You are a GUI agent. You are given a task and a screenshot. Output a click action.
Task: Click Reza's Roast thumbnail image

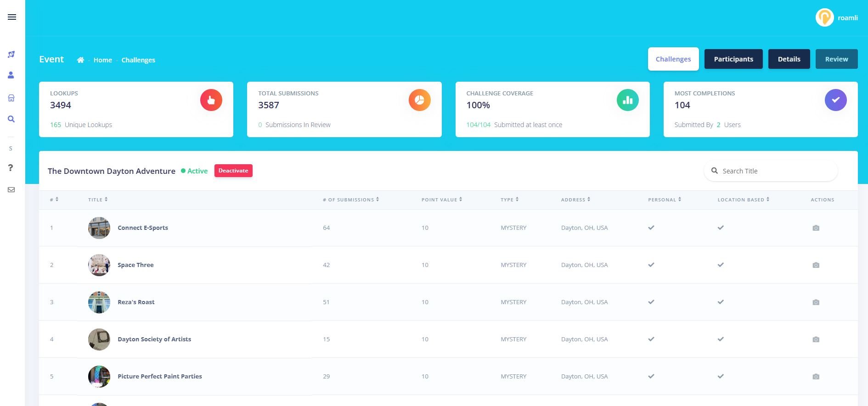[99, 302]
